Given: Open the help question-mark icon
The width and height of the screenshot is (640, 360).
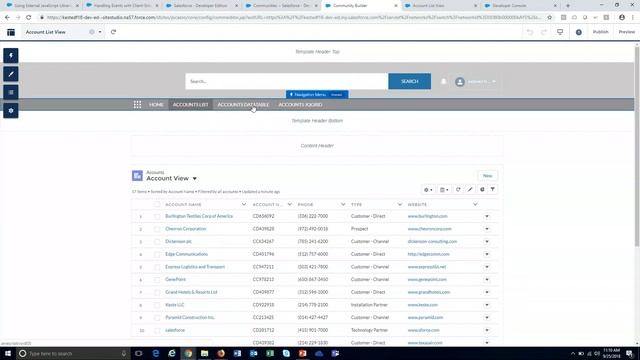Looking at the screenshot, I should tap(579, 32).
